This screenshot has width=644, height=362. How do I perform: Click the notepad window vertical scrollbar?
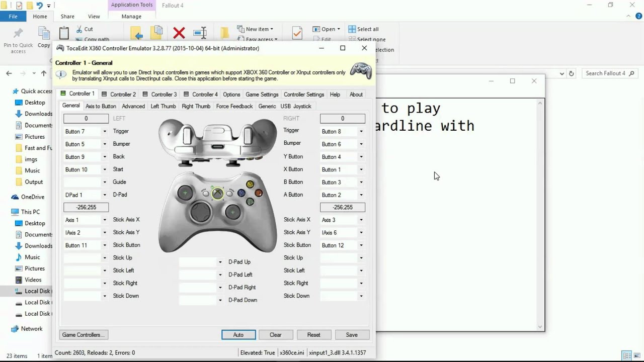pyautogui.click(x=541, y=214)
